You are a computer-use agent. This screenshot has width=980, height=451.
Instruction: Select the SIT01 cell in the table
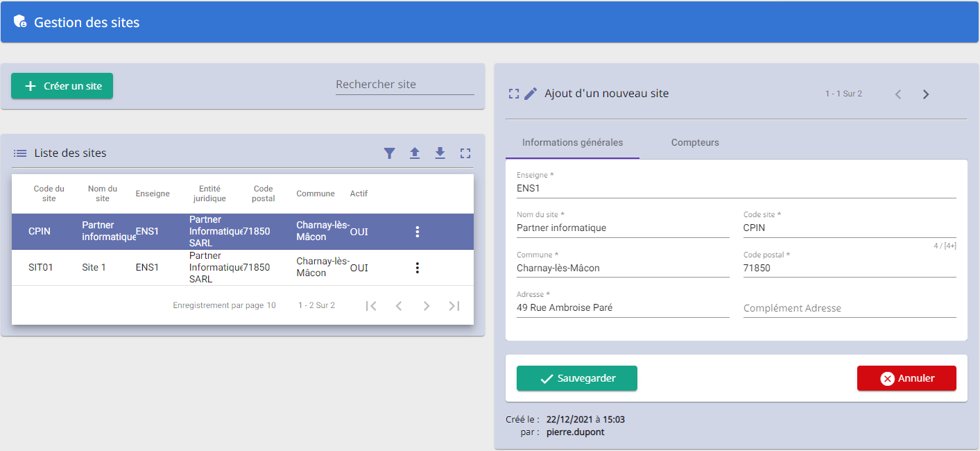[41, 268]
